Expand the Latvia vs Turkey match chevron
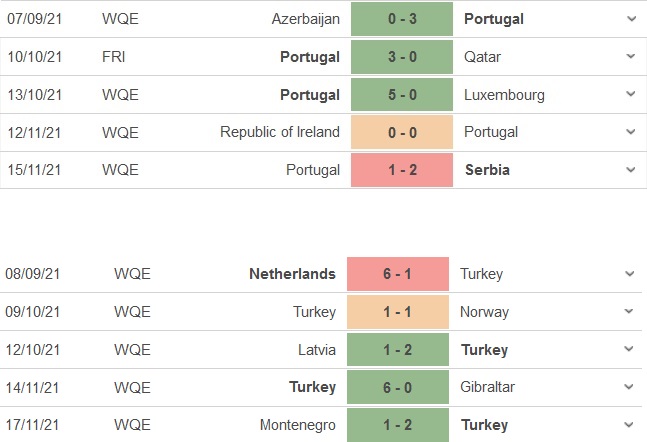This screenshot has width=647, height=442. pos(630,350)
